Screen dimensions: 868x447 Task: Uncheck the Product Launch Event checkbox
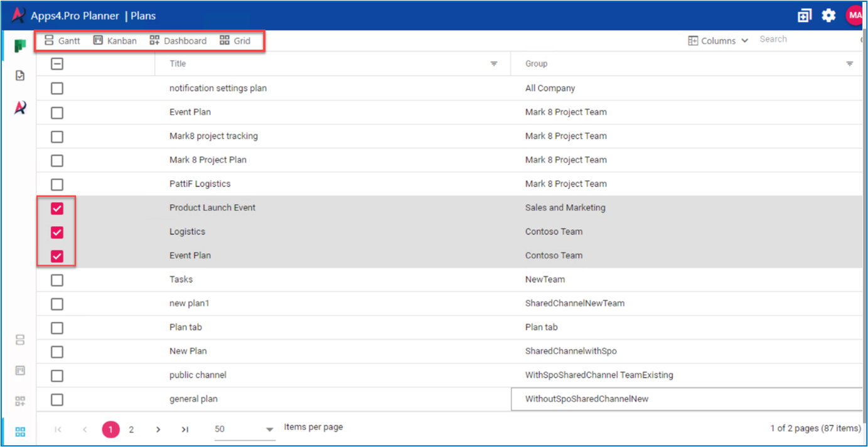tap(56, 208)
